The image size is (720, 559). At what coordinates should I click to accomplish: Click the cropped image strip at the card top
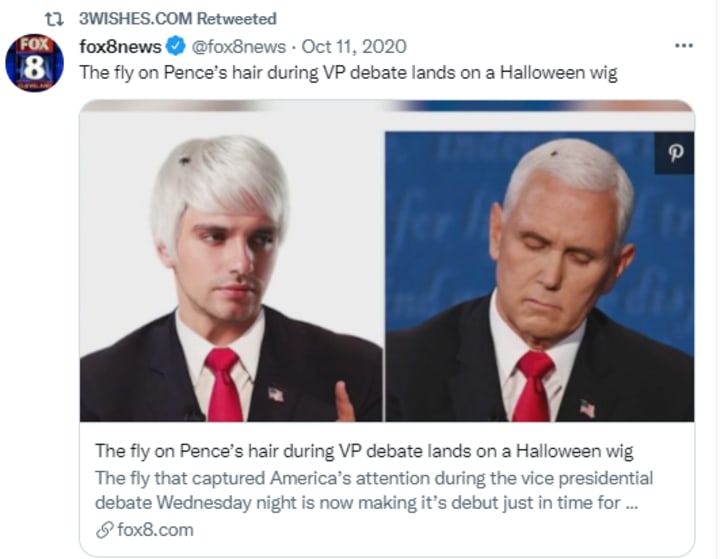click(387, 106)
